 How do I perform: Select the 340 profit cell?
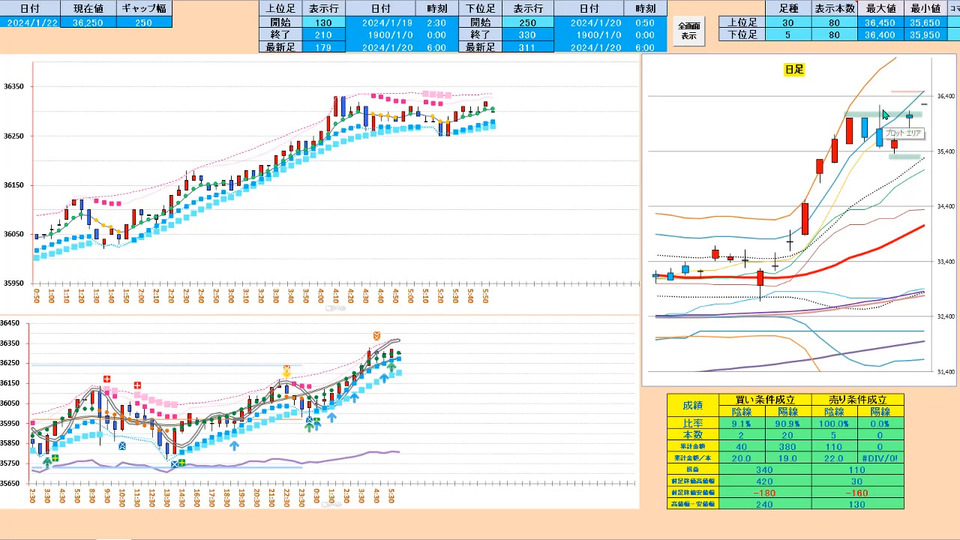coord(765,470)
